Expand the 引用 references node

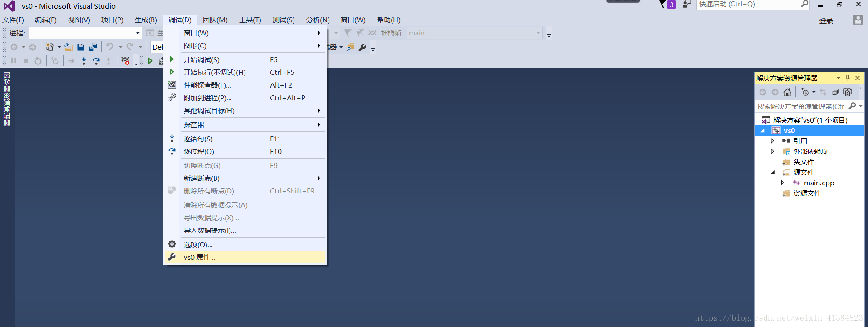pos(772,141)
